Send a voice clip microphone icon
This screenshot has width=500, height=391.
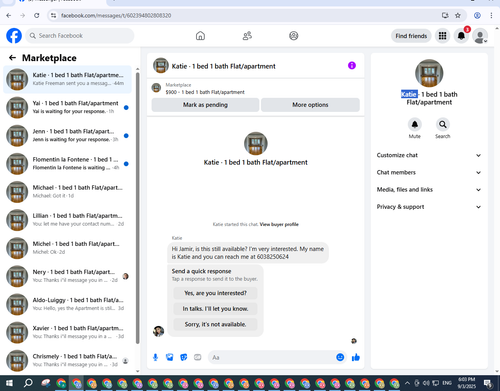coord(155,357)
